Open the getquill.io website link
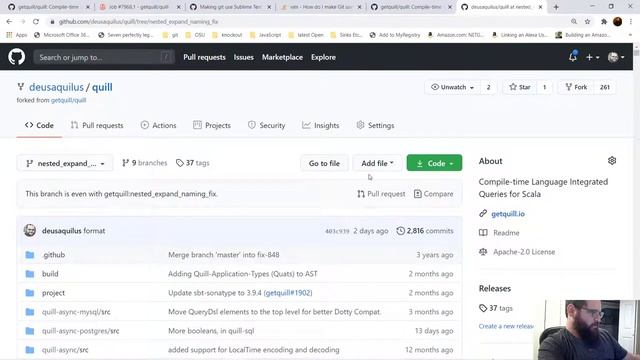Screen dimensions: 640x360 click(x=508, y=213)
